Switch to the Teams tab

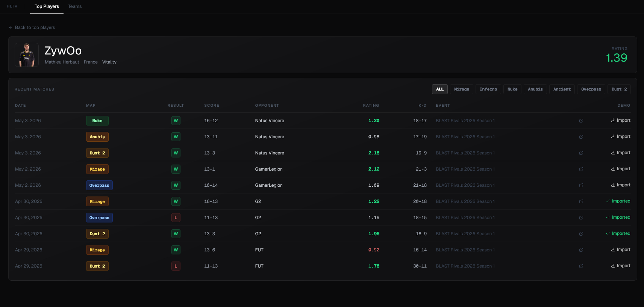tap(75, 6)
